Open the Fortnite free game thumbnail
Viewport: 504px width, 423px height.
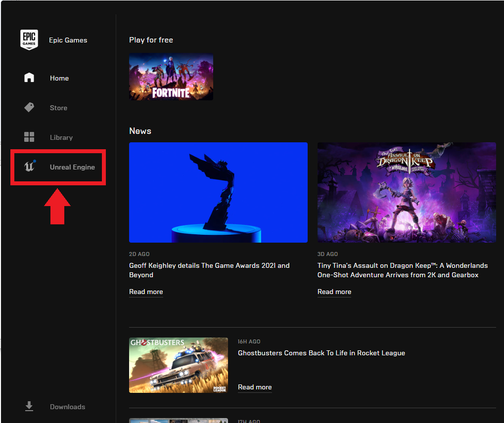tap(171, 77)
